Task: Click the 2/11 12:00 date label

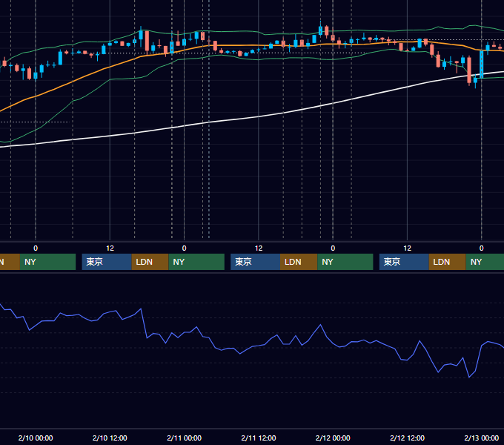Action: [x=259, y=438]
